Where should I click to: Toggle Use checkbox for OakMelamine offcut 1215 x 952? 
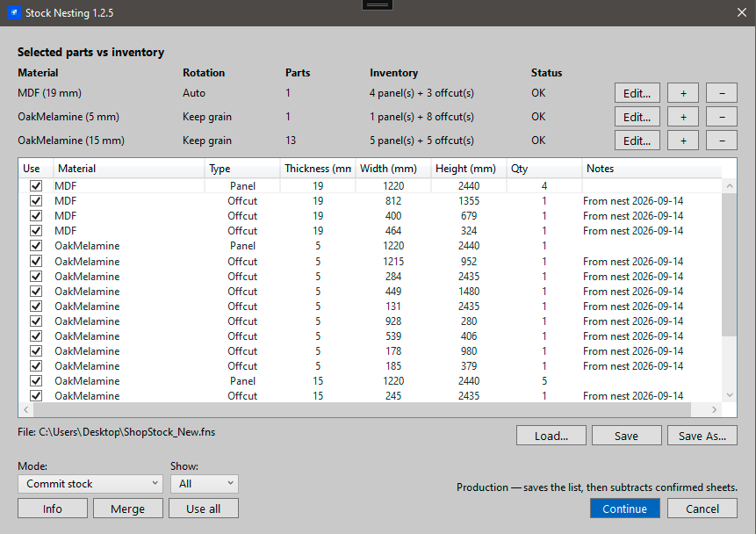coord(36,261)
